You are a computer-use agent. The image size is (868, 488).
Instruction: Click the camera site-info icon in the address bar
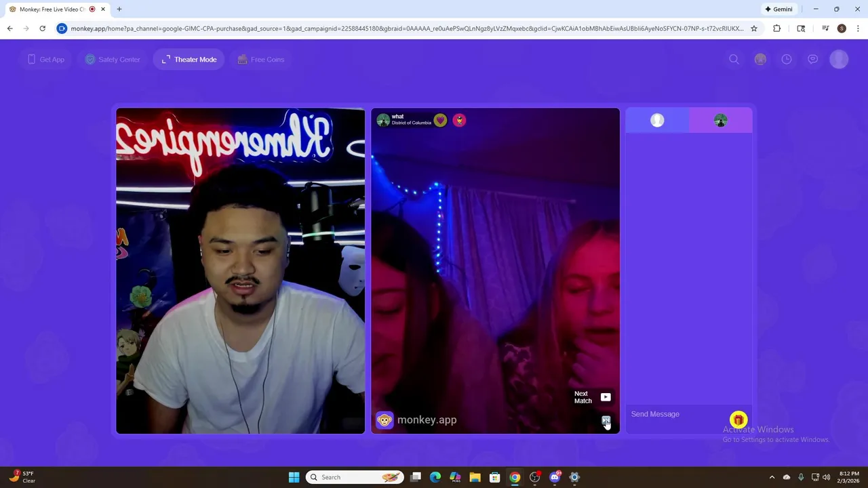pos(62,28)
